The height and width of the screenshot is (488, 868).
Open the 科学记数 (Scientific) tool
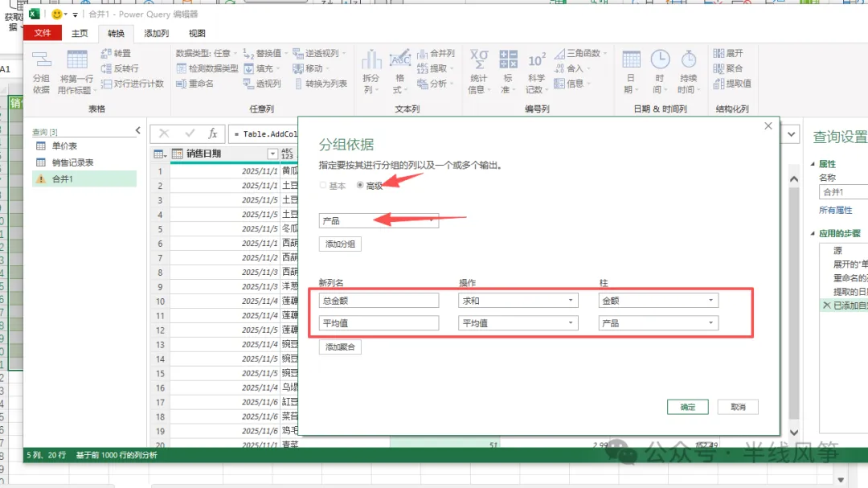click(x=536, y=72)
